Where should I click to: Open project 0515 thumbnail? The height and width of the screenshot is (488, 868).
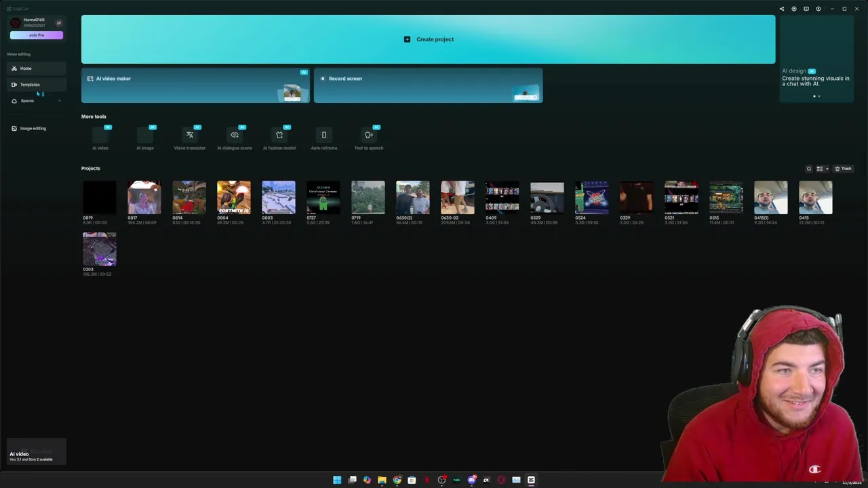tap(726, 197)
